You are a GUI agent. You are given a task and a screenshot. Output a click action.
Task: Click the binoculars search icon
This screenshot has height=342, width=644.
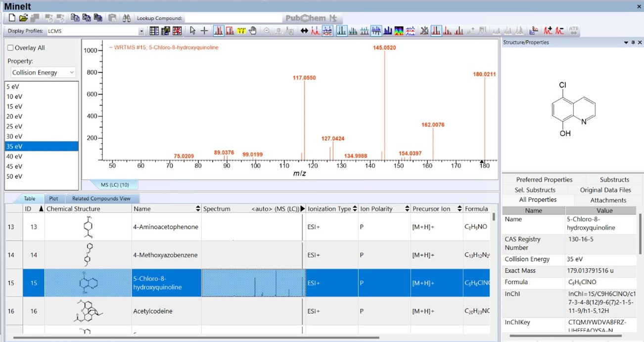pyautogui.click(x=127, y=18)
